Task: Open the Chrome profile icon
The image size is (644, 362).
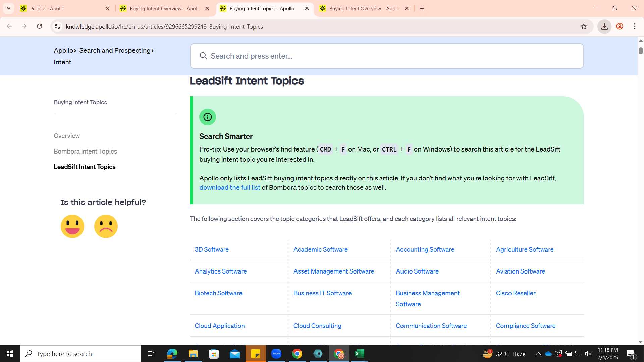Action: click(620, 26)
